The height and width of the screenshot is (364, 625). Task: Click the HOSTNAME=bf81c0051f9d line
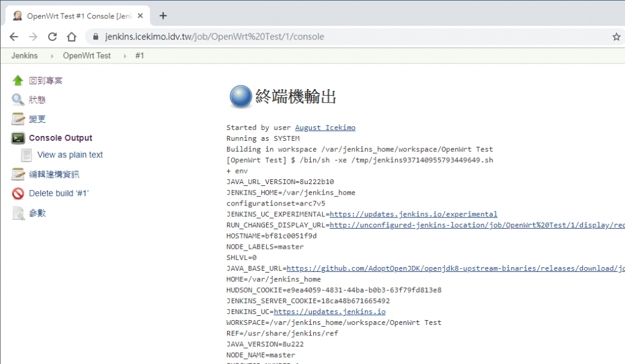point(272,236)
